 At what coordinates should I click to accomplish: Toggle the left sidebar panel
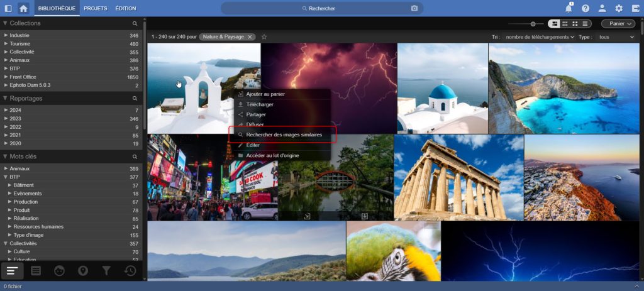click(8, 8)
